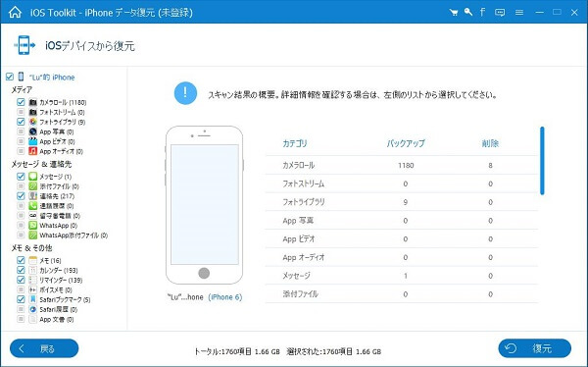Click the "Lu"的 iPhone device label
Viewport: 588px width, 367px height.
pyautogui.click(x=52, y=78)
